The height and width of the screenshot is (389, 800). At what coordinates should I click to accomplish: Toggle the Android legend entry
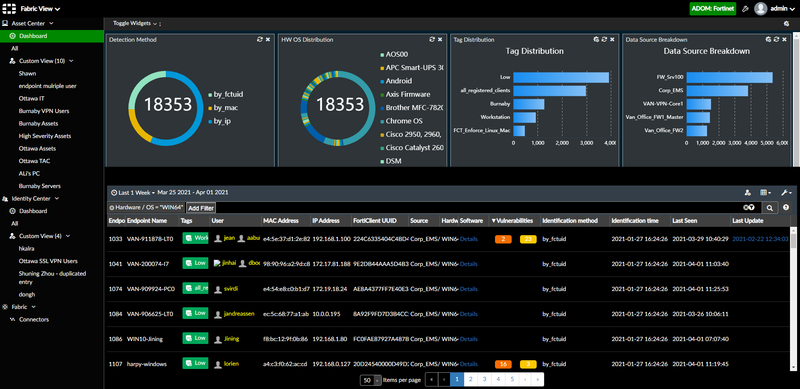tap(396, 81)
